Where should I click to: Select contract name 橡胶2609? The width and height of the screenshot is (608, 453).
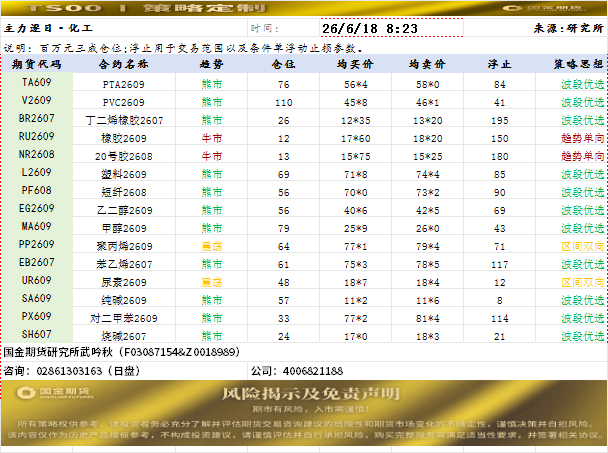click(124, 138)
